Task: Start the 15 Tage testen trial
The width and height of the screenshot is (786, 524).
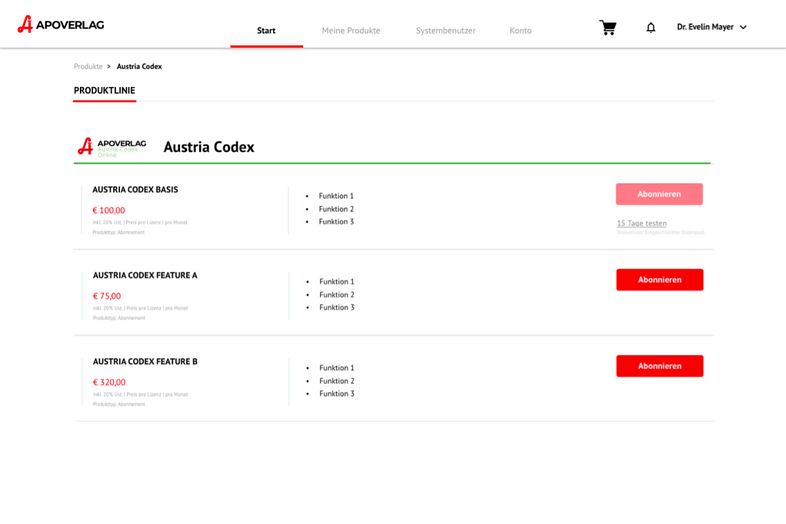Action: tap(641, 224)
